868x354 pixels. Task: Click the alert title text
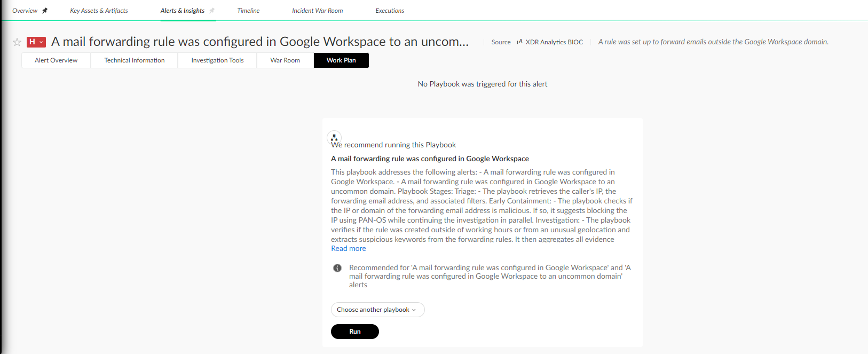pos(260,42)
